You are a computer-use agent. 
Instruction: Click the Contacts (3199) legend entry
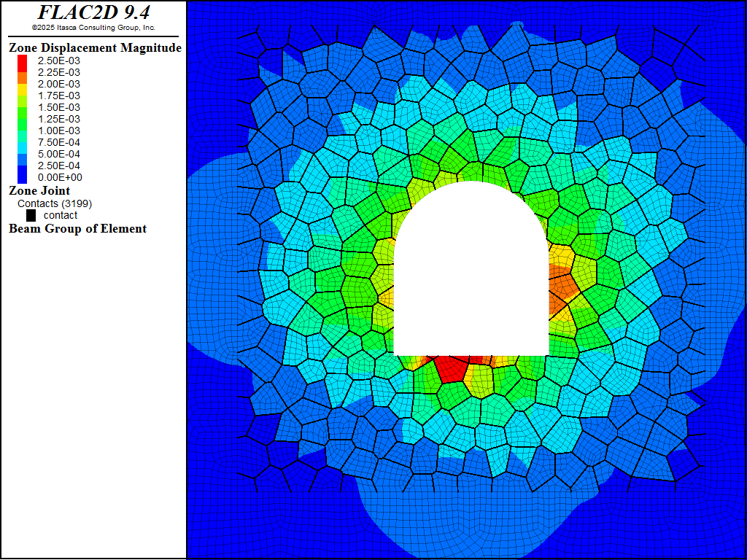[55, 203]
